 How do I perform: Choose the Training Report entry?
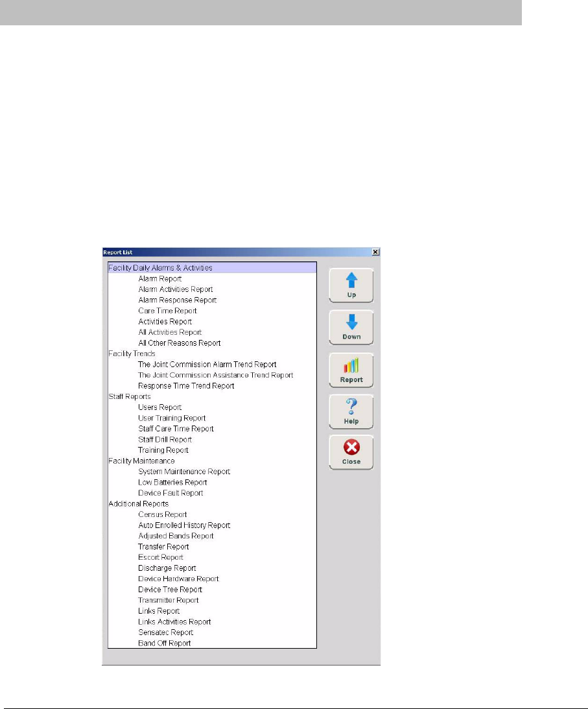tap(163, 450)
